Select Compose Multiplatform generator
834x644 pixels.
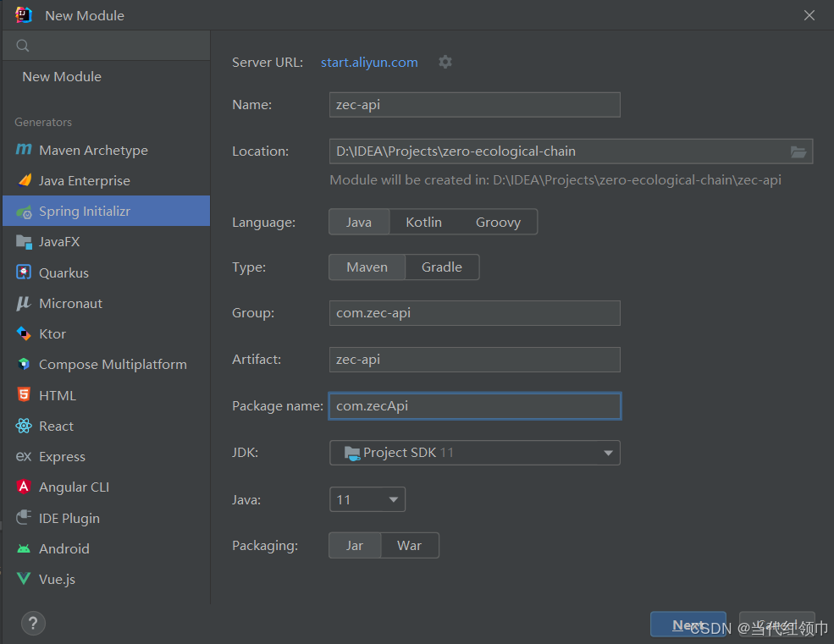click(107, 364)
